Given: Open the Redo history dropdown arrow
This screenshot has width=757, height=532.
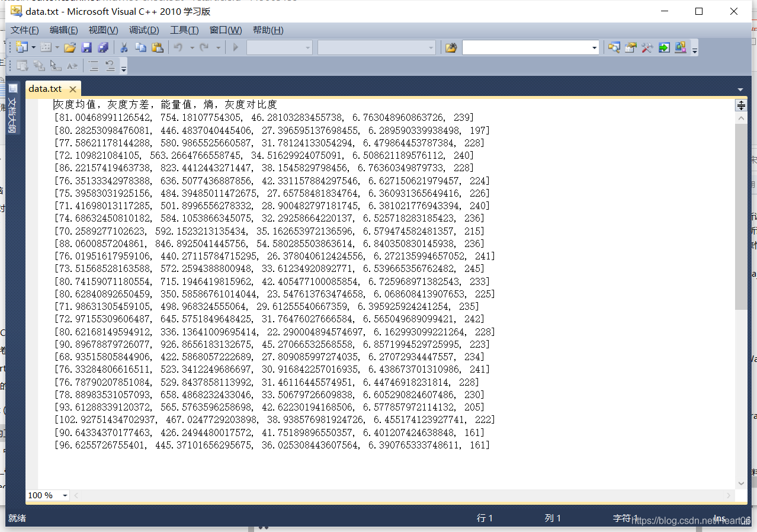Looking at the screenshot, I should point(218,47).
